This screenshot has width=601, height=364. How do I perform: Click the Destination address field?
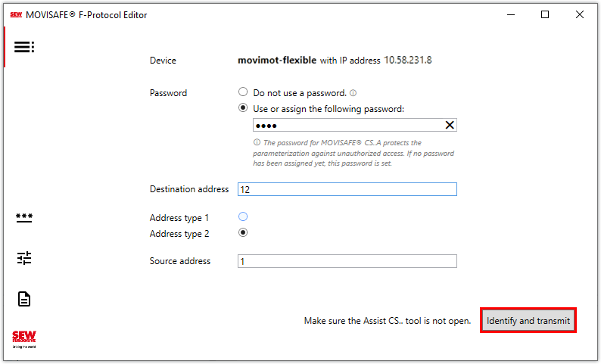[x=347, y=189]
